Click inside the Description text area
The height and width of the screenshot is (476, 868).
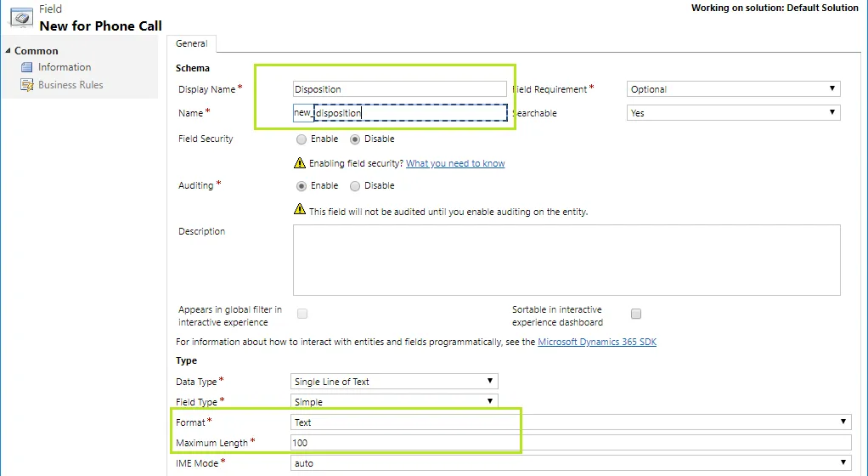pyautogui.click(x=566, y=260)
